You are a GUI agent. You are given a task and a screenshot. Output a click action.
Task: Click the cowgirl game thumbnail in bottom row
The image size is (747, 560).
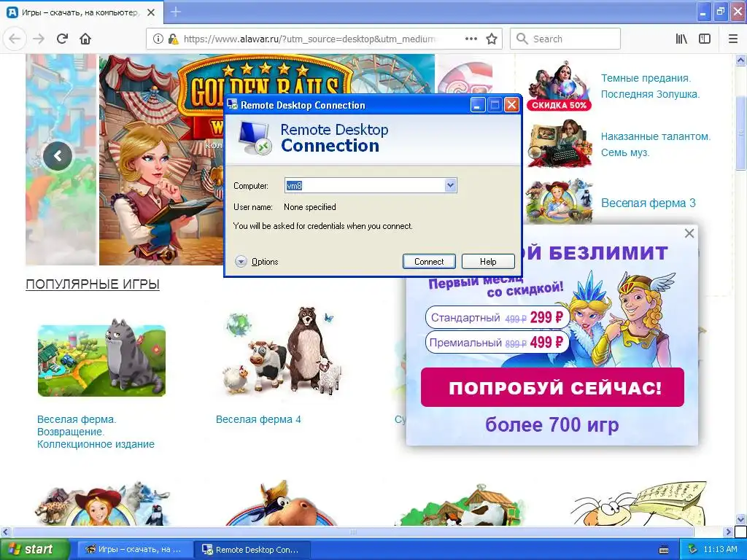[x=102, y=502]
